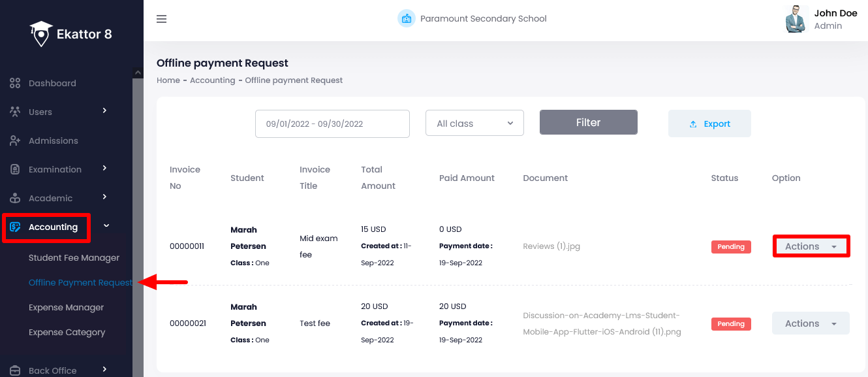This screenshot has width=868, height=377.
Task: Click the Pending badge on the Test fee row
Action: point(730,323)
